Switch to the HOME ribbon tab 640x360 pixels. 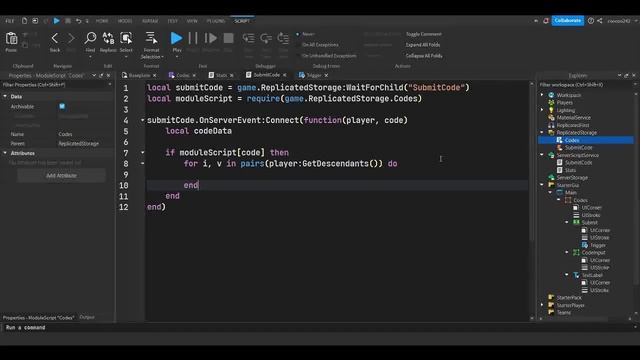pos(102,21)
